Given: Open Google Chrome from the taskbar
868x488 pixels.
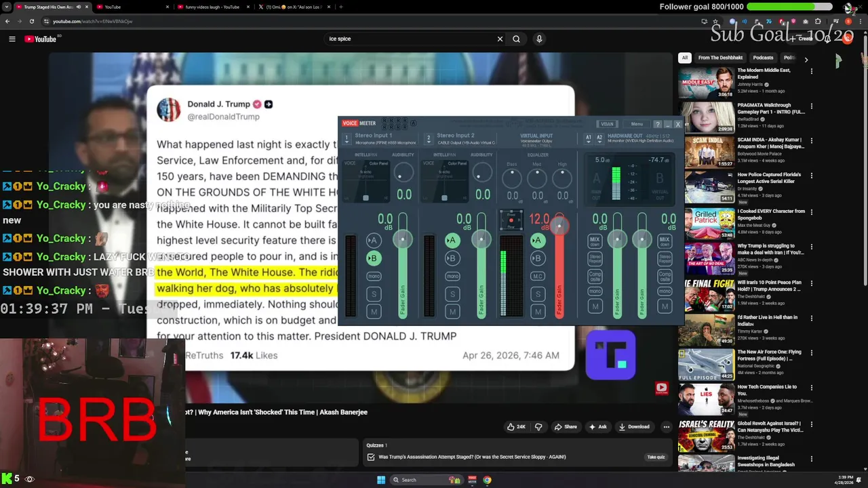Looking at the screenshot, I should 487,480.
